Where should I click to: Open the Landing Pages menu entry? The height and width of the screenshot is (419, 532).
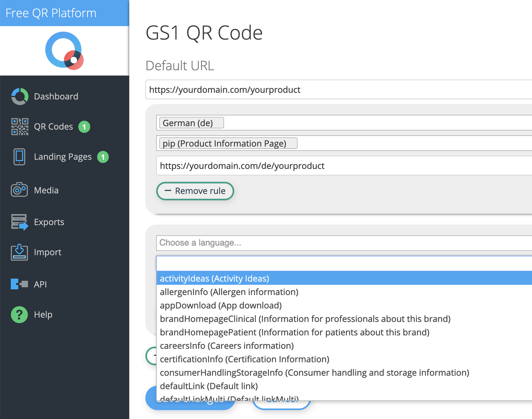(x=62, y=157)
